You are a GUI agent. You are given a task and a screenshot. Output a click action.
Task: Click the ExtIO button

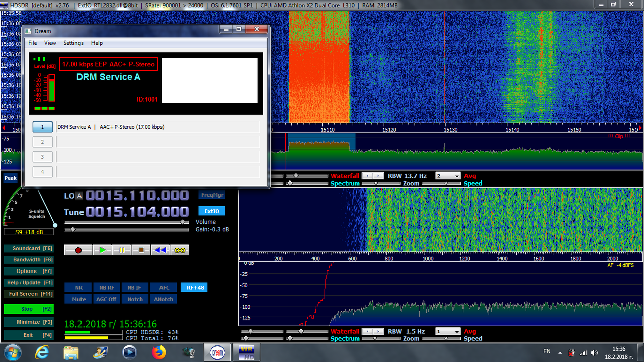point(212,211)
